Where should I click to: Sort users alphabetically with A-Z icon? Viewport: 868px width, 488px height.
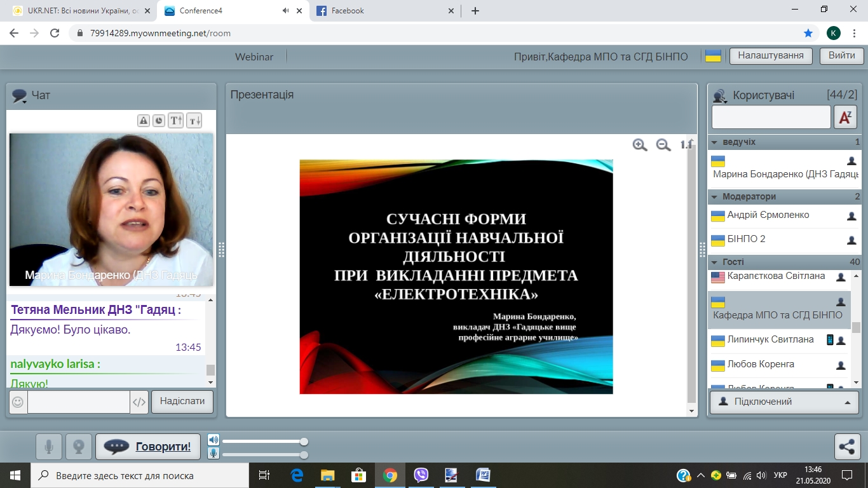(x=845, y=118)
